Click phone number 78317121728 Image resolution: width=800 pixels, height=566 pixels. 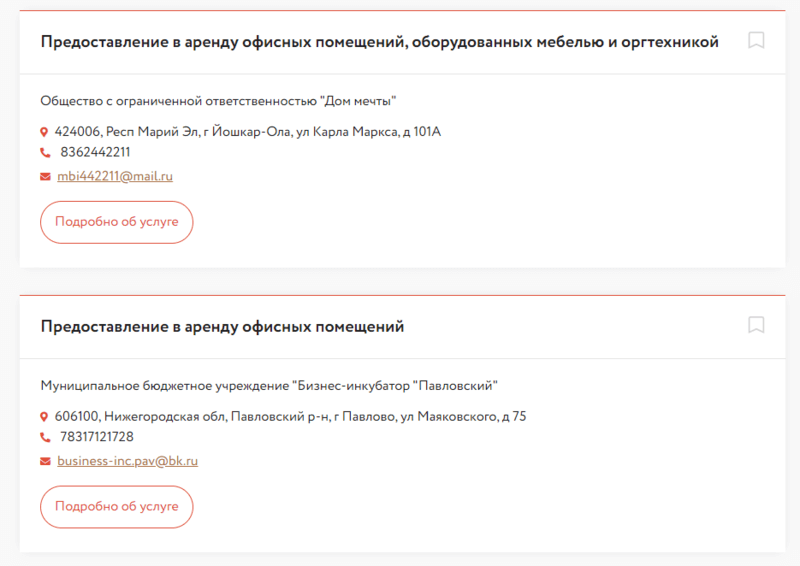97,437
